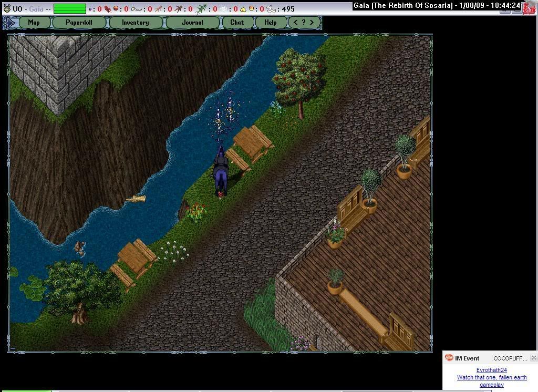This screenshot has width=538, height=392.
Task: Click the pink mandrake root reagent icon
Action: pos(158,9)
